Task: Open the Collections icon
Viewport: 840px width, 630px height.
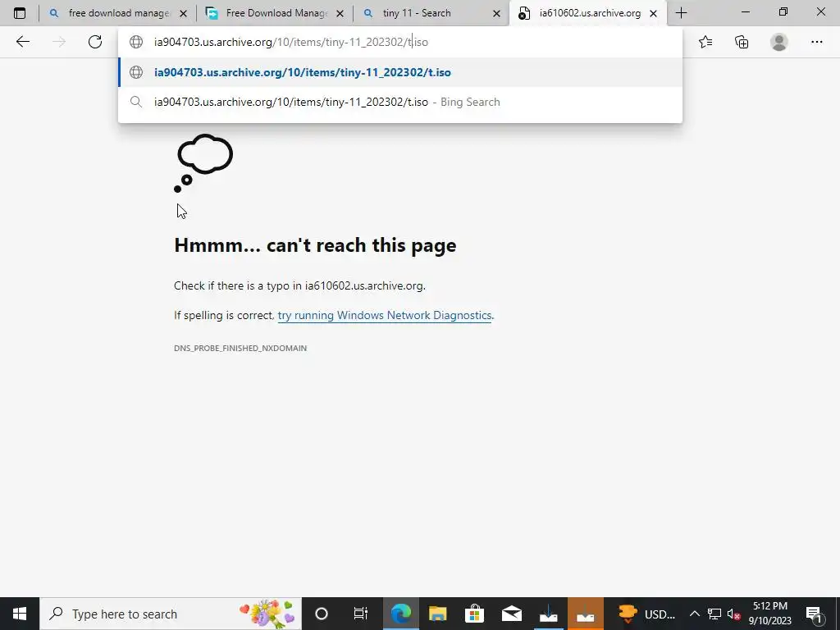Action: click(x=742, y=42)
